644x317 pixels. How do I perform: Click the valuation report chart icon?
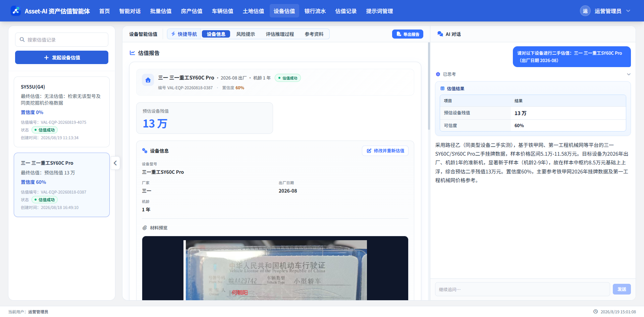132,53
